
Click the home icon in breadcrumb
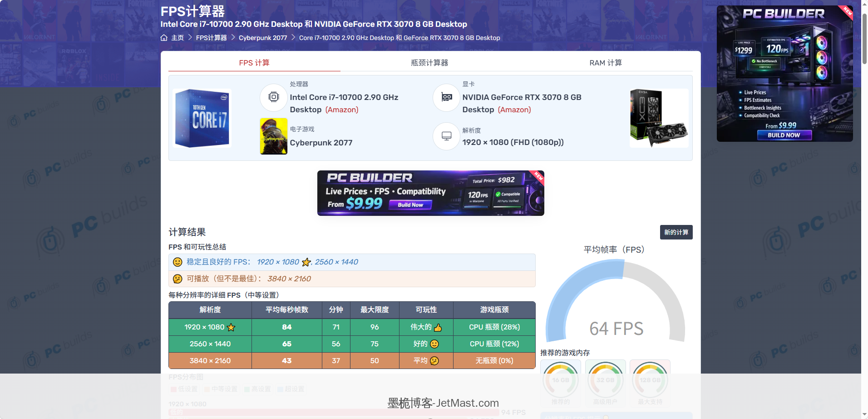[x=164, y=38]
